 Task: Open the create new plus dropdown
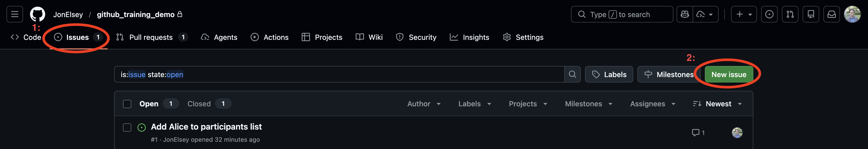[744, 14]
